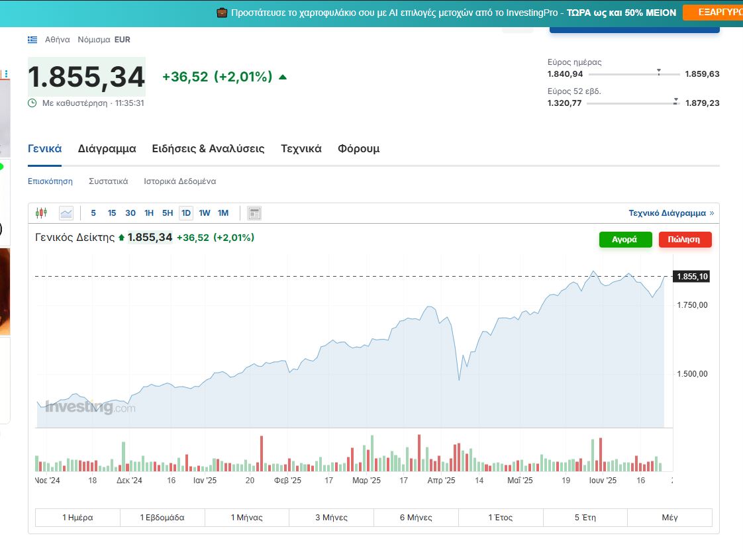This screenshot has width=743, height=560.
Task: Open the Ιστορικά Δεδομένα link
Action: tap(179, 181)
